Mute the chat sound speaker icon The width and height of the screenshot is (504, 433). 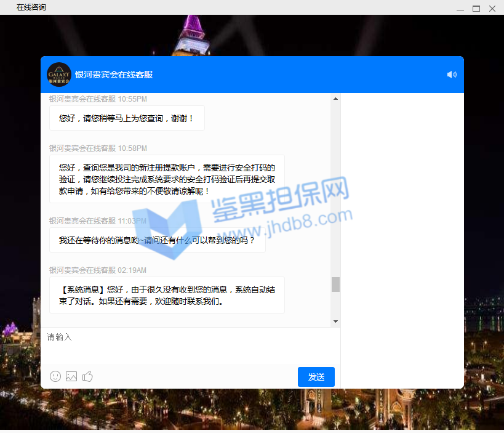pos(452,75)
